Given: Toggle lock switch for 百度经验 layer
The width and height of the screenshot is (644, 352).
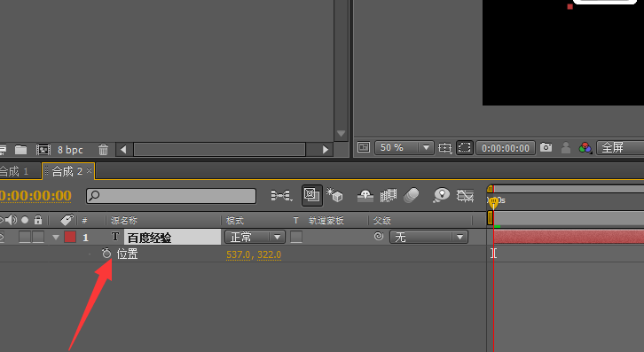Looking at the screenshot, I should (38, 237).
